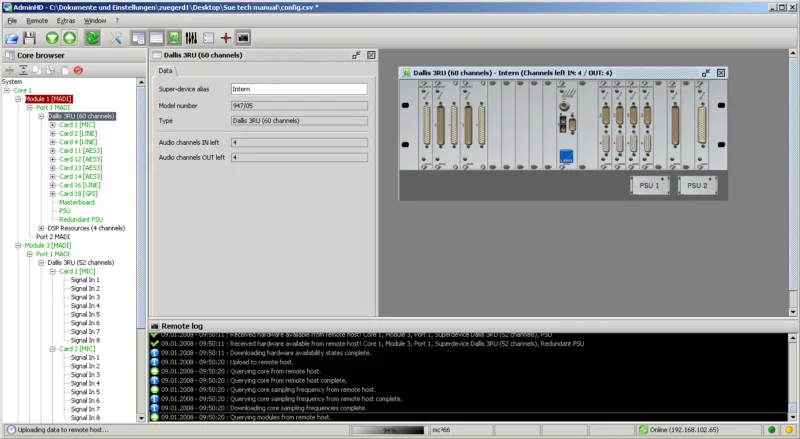Viewport: 800px width, 439px height.
Task: Expand the Card 18 [GPI] node
Action: (x=53, y=194)
